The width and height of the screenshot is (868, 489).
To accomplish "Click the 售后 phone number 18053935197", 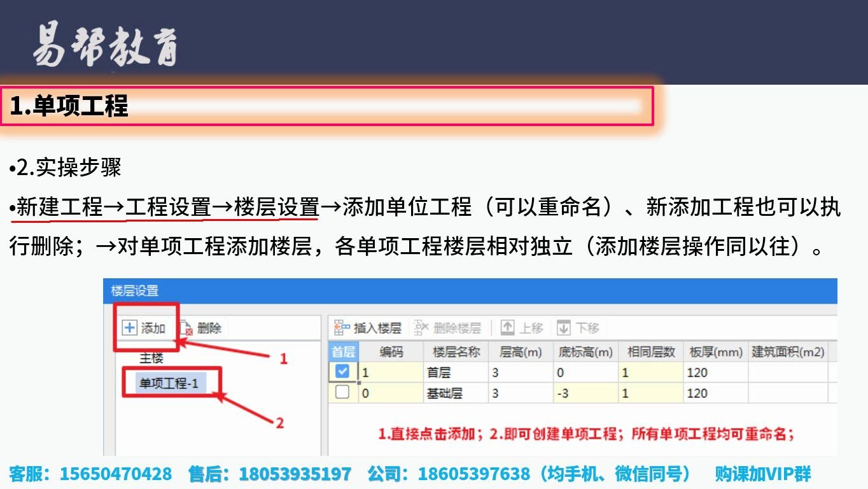I will pos(295,474).
